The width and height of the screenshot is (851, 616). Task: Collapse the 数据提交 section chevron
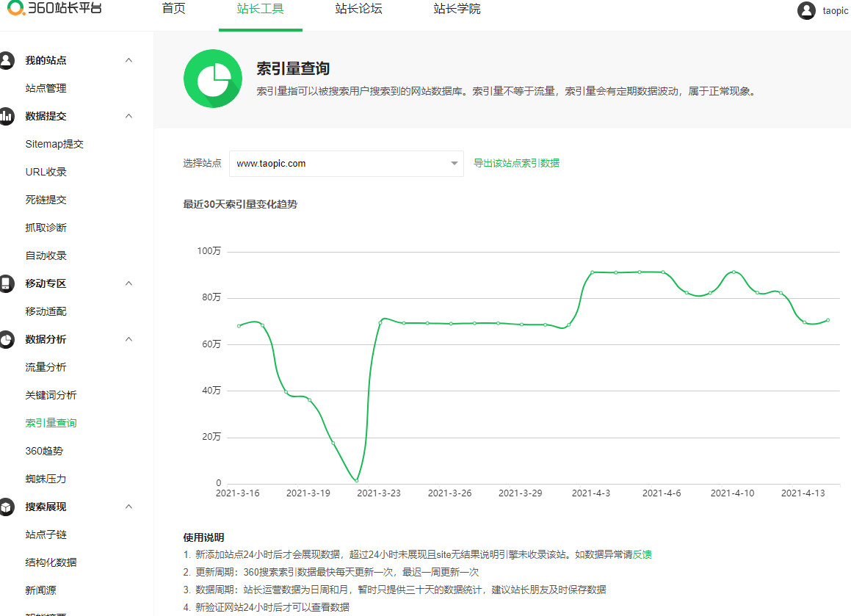click(x=128, y=116)
